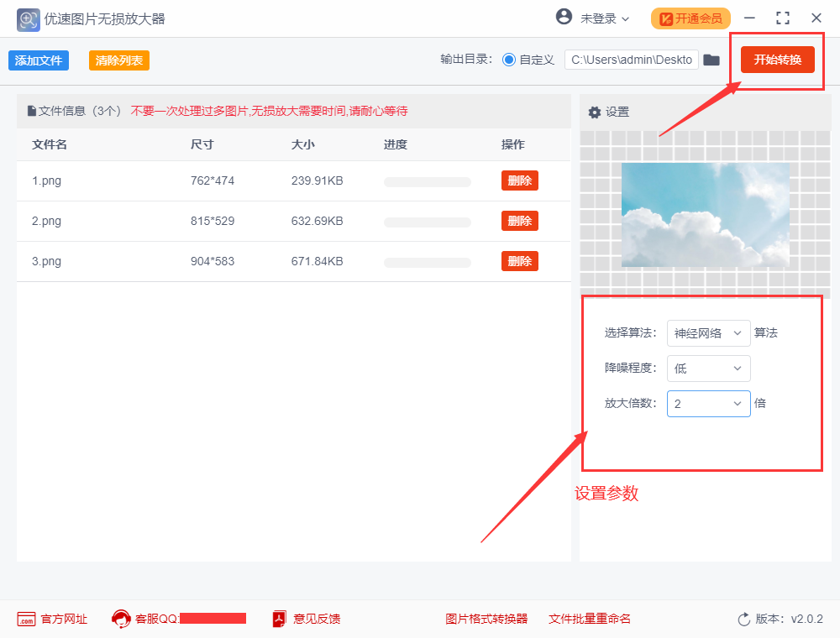The image size is (840, 638).
Task: Click the progress bar for 1.png
Action: coord(428,182)
